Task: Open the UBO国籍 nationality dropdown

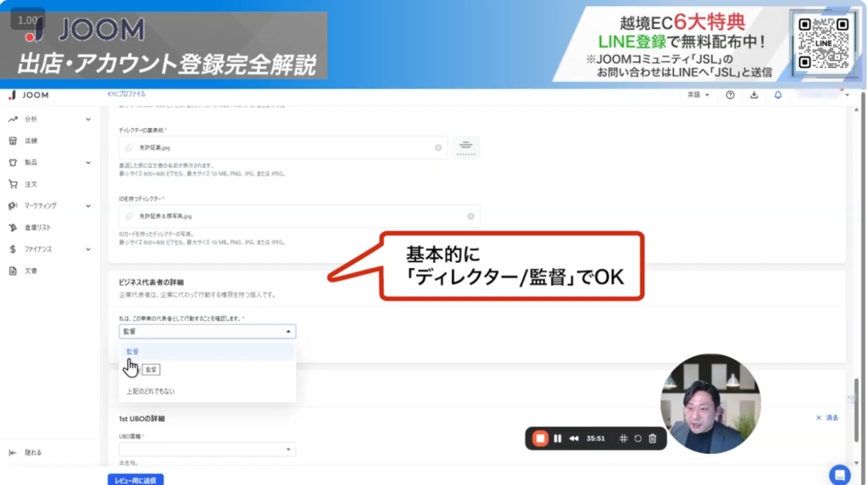Action: point(207,449)
